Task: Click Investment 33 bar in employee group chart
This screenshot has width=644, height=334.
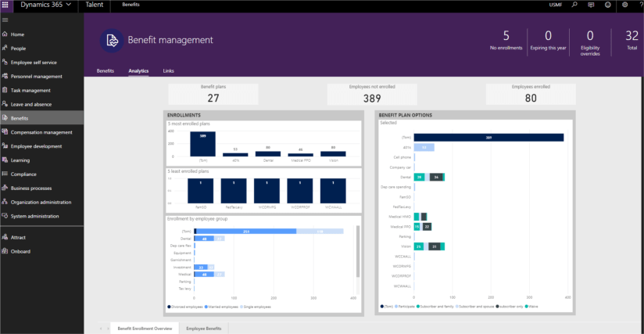Action: [201, 267]
